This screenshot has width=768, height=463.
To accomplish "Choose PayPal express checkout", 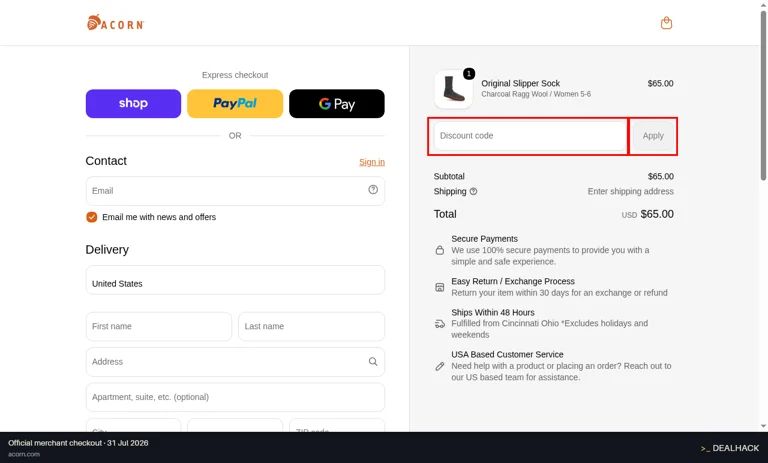I will [x=235, y=103].
